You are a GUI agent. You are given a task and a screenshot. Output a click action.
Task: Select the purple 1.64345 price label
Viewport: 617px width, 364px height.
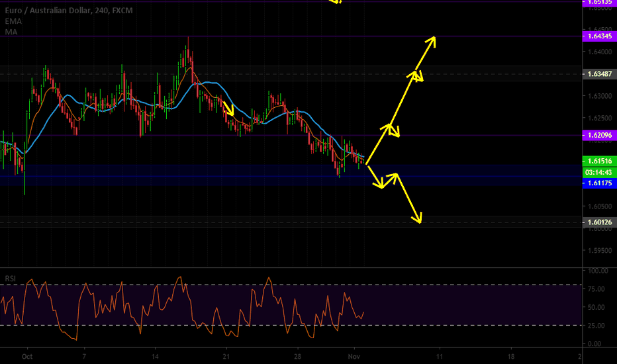point(599,36)
